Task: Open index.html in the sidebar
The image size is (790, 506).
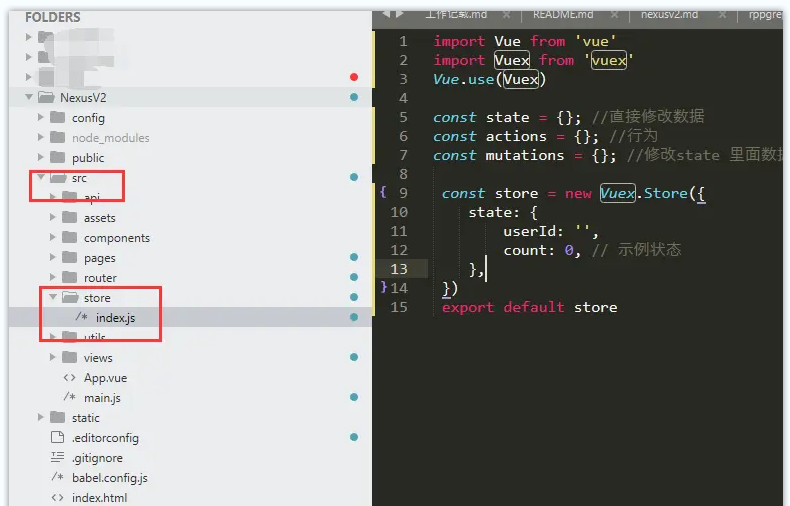Action: coord(99,498)
